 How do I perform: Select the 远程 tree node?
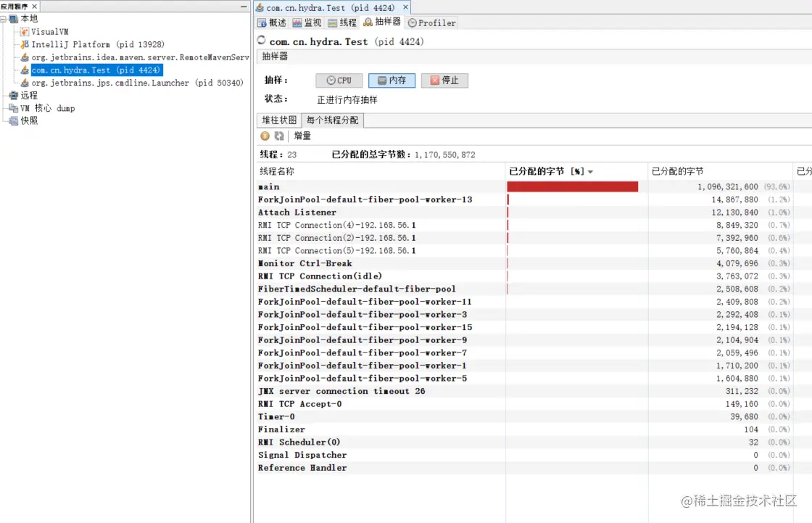tap(29, 95)
